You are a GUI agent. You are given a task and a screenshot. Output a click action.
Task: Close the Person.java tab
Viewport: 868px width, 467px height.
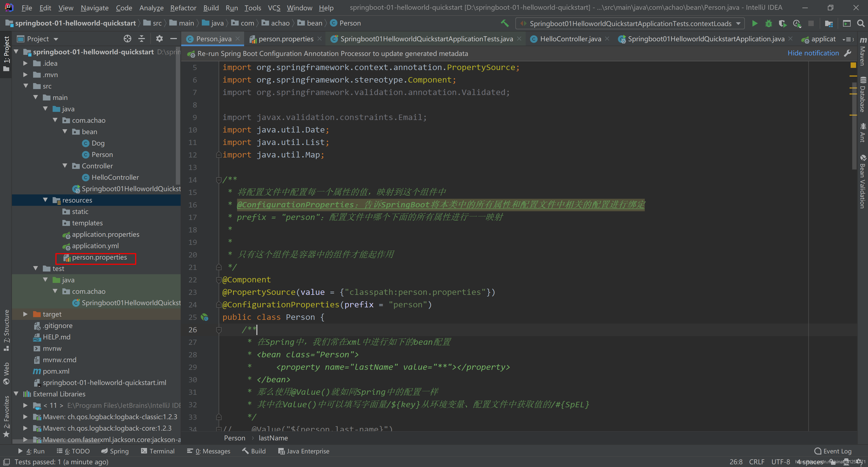238,39
